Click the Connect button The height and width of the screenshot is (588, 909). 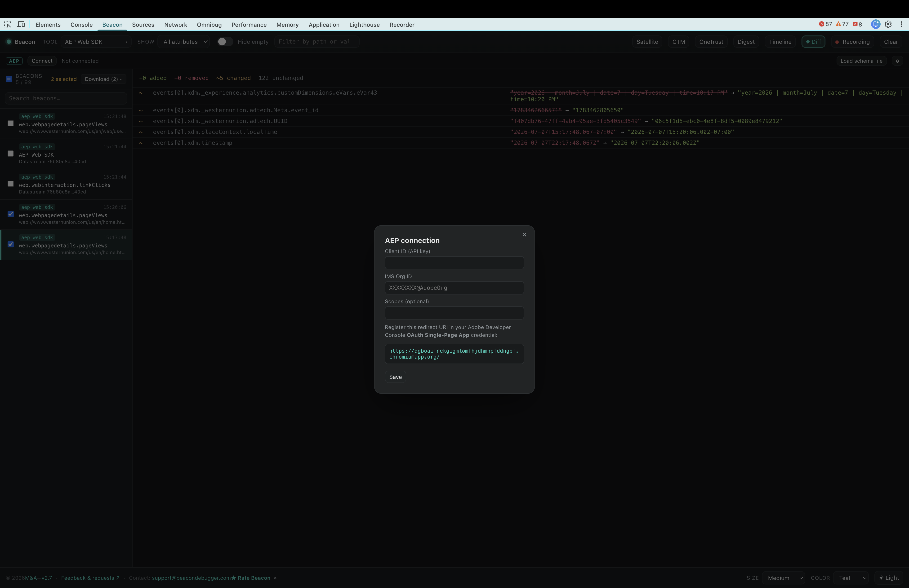pos(42,61)
